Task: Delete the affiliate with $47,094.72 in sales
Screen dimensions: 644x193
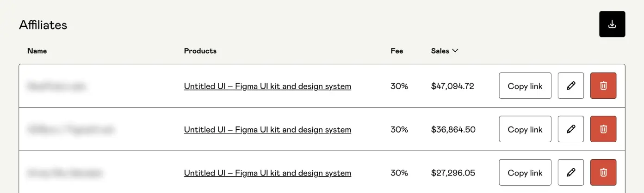Action: pos(603,86)
